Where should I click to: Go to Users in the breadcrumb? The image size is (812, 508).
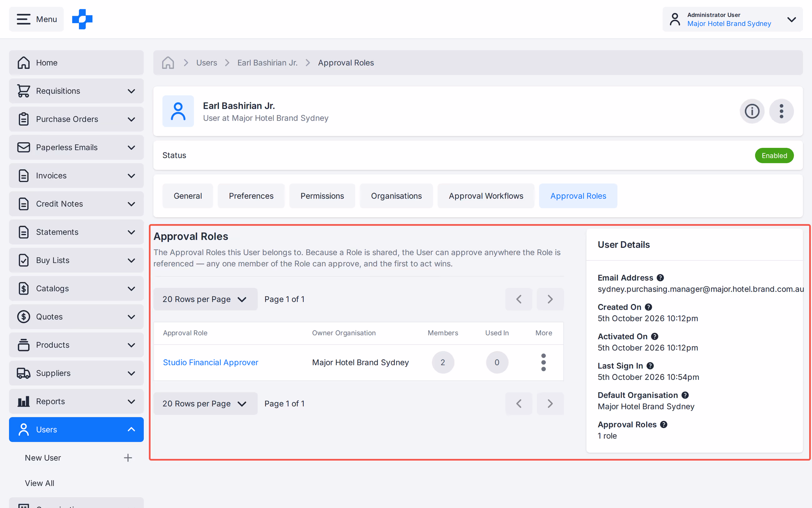pyautogui.click(x=207, y=63)
